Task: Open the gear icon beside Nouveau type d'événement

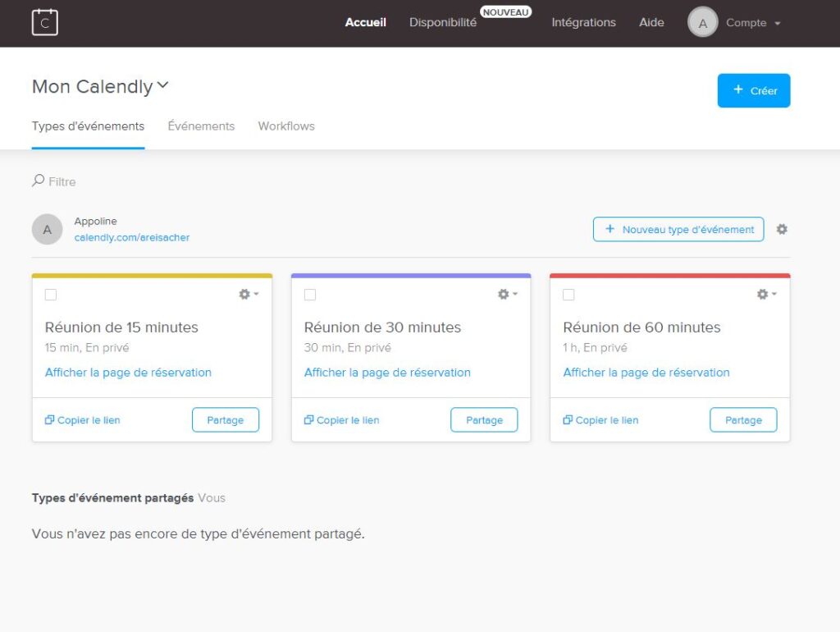Action: 781,229
